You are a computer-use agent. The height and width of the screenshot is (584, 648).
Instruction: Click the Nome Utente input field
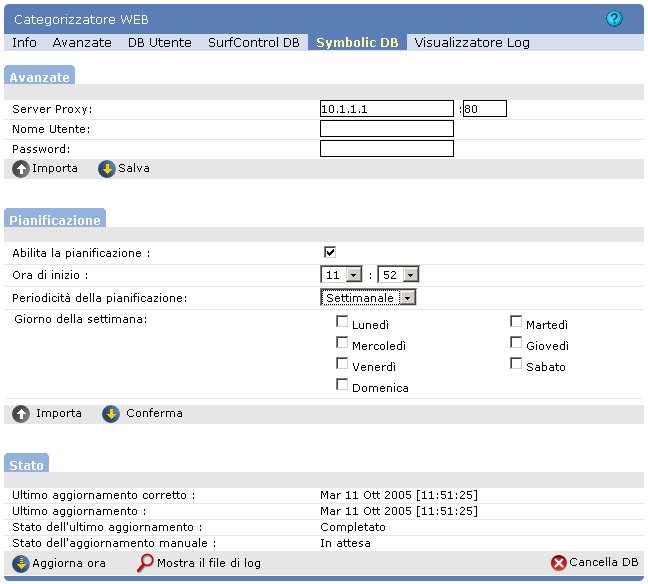387,129
